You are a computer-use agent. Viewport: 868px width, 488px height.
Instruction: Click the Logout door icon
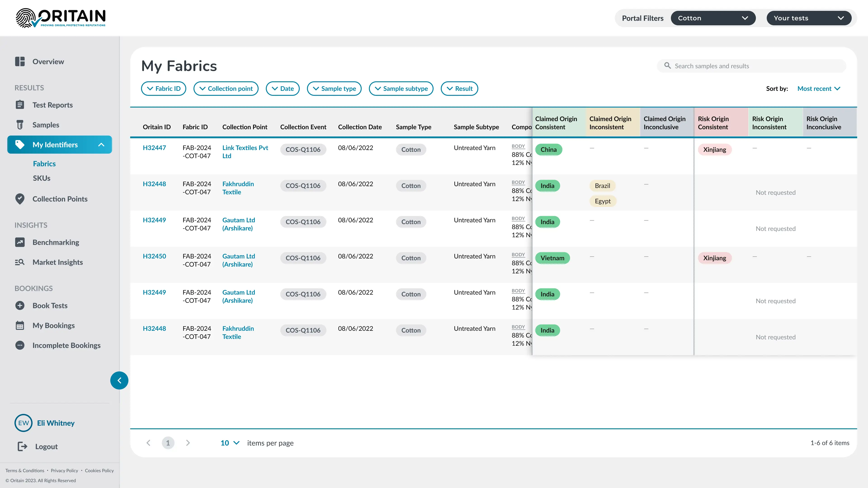[x=22, y=447]
